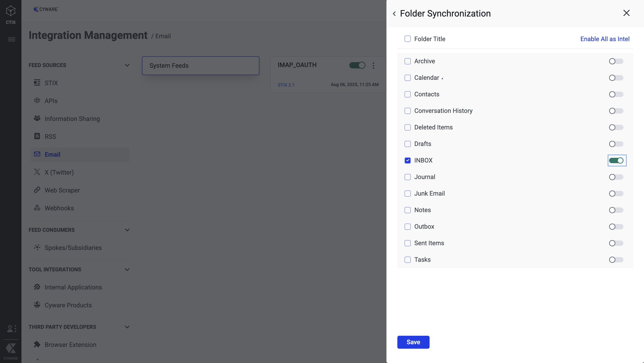Viewport: 644px width, 363px height.
Task: Uncheck the INBOX folder checkbox
Action: pos(407,160)
